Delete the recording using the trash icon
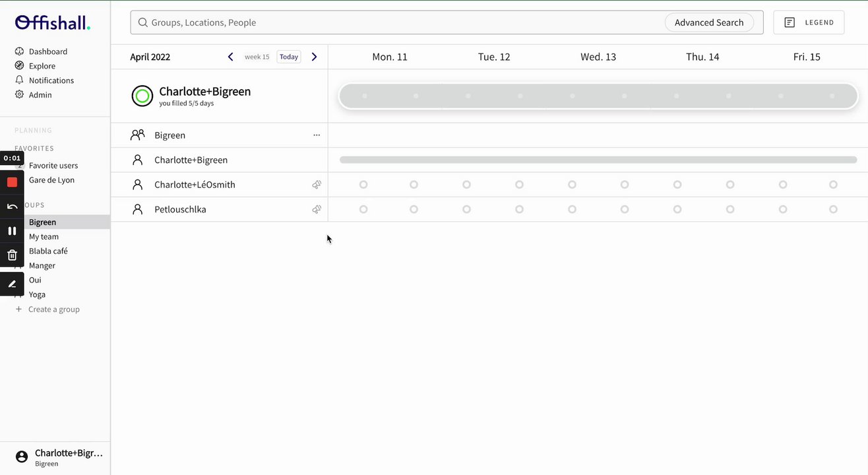Viewport: 868px width, 475px height. point(12,255)
